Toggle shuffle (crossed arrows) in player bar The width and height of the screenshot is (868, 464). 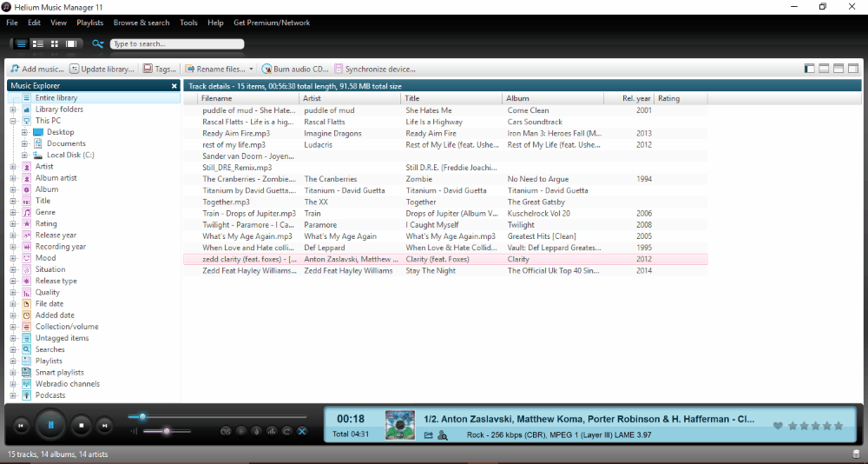click(302, 431)
